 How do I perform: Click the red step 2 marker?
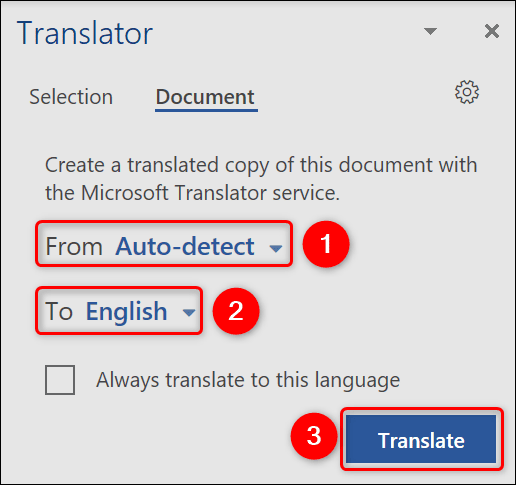coord(236,311)
